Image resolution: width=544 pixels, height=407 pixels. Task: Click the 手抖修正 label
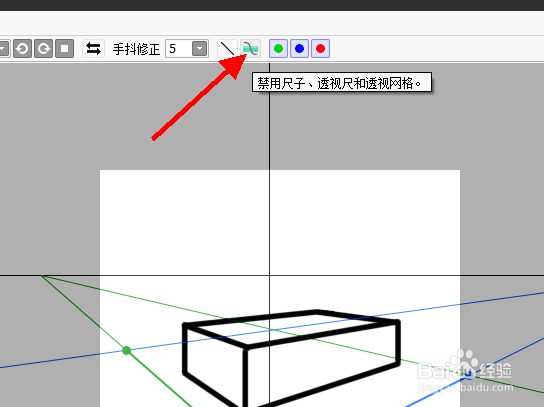click(x=136, y=49)
